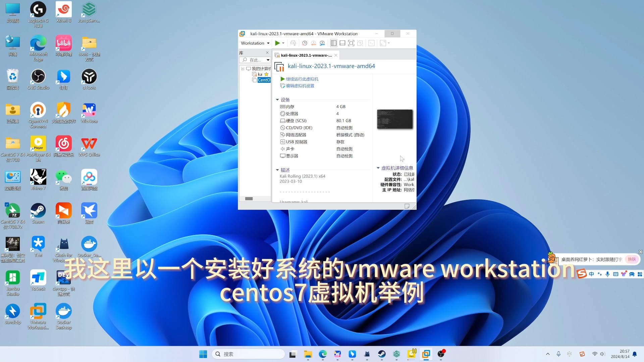The image size is (644, 362).
Task: Revert the VM to its previous snapshot
Action: (313, 43)
